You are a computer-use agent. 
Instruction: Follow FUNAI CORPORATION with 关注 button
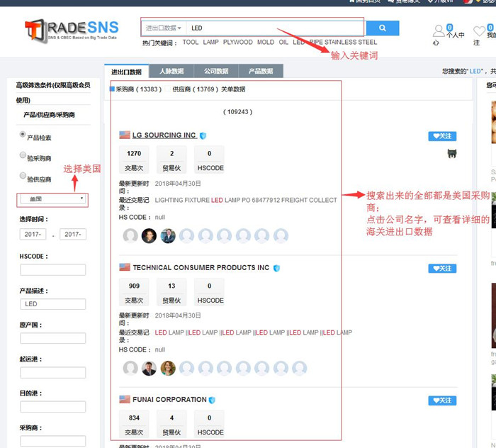(442, 401)
